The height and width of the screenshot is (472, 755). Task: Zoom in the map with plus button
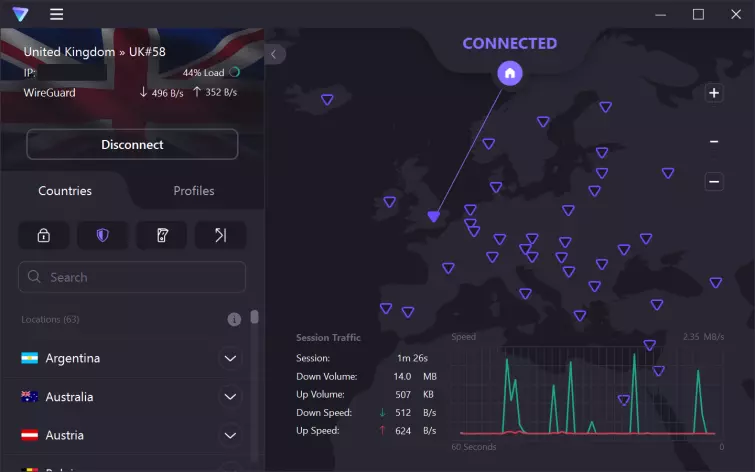[714, 94]
